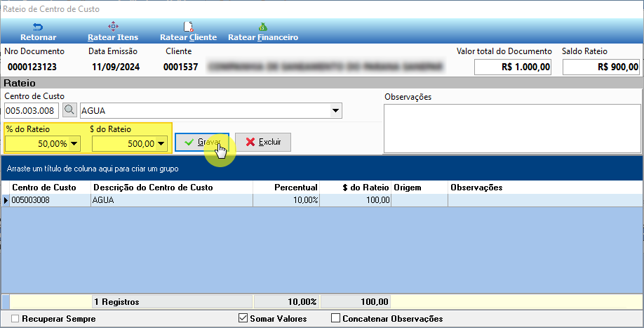Click the Retornar toolbar button
Viewport: 644px width, 328px height.
pyautogui.click(x=38, y=32)
